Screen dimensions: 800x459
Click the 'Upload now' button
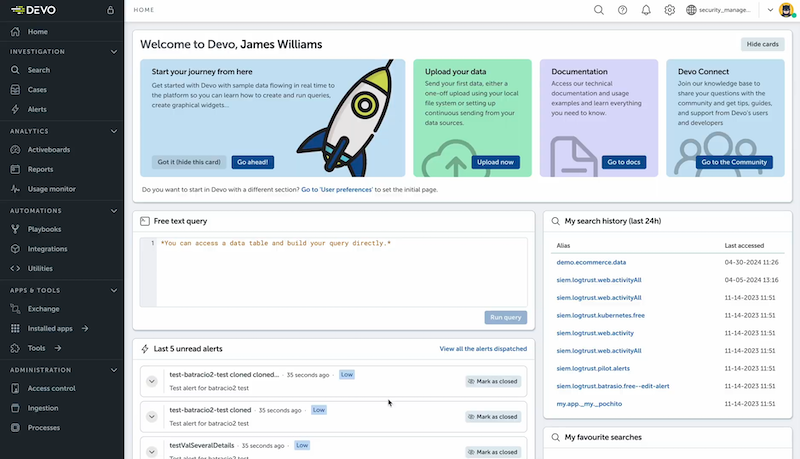[495, 162]
